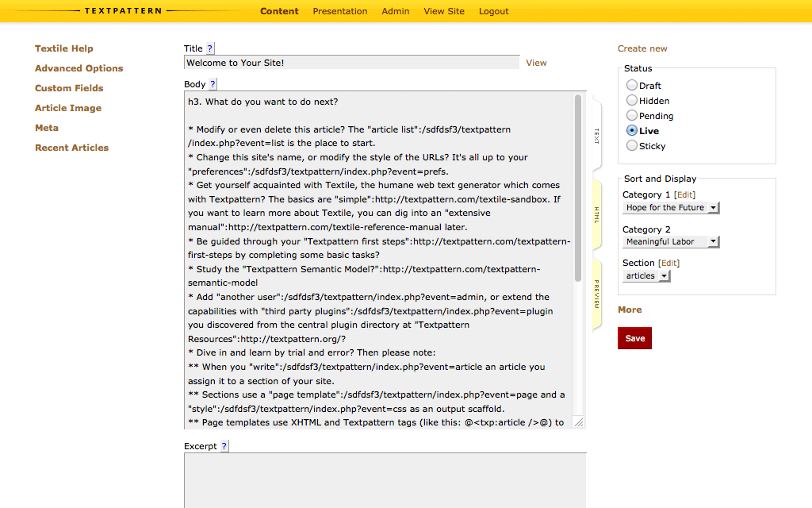The image size is (812, 508).
Task: Open the PREVIEW side tab
Action: click(x=595, y=294)
